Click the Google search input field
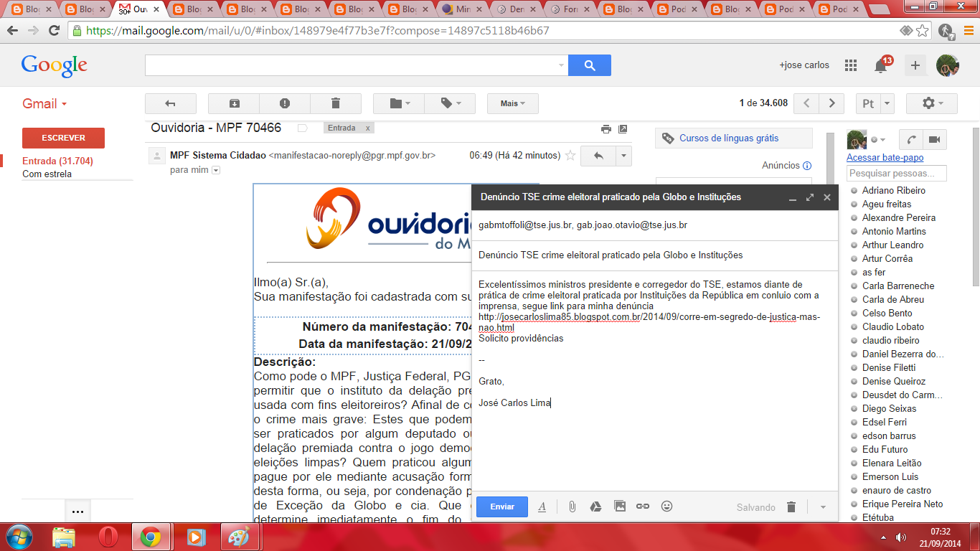 [x=350, y=65]
